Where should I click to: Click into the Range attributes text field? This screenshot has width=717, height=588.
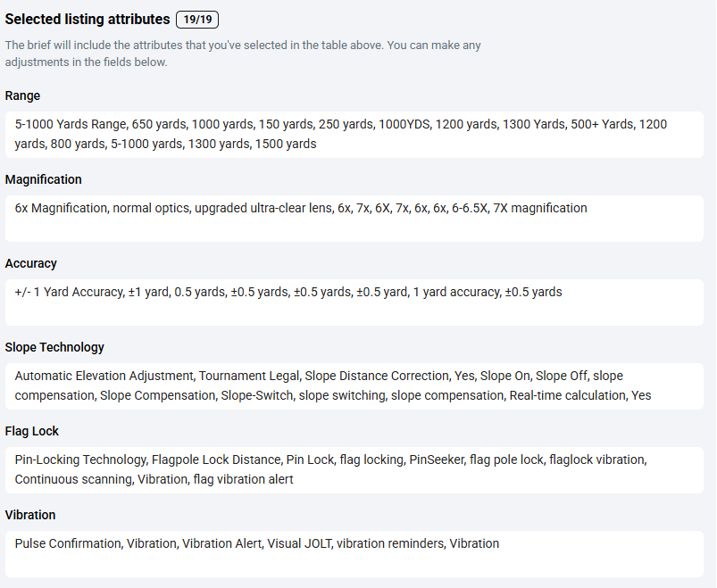[x=354, y=135]
